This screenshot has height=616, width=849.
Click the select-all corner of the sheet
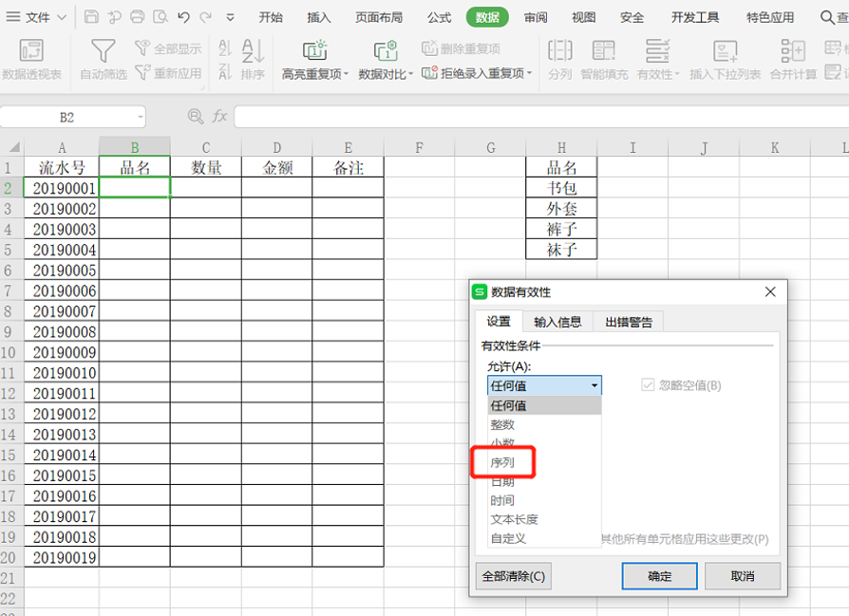coord(12,147)
